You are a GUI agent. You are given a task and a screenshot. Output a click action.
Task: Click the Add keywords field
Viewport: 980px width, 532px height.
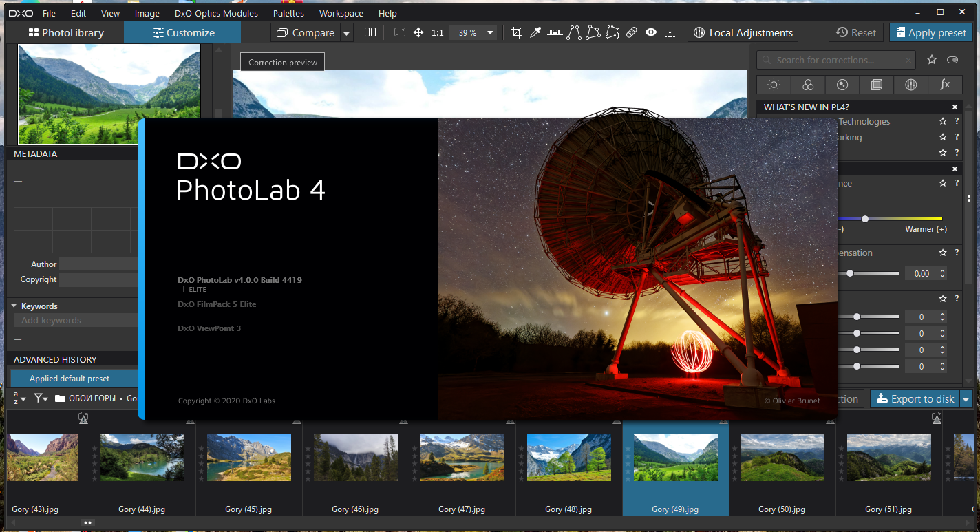coord(76,321)
